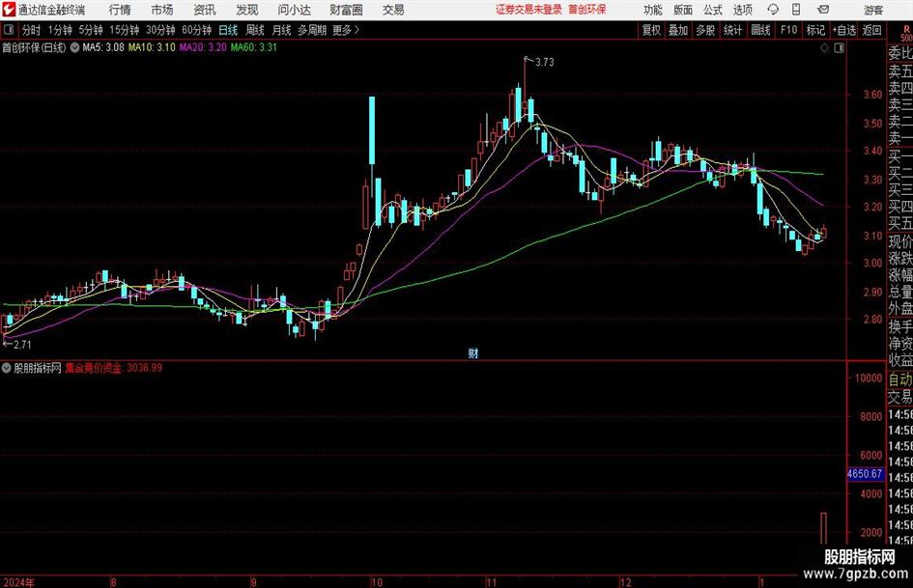
Task: Click 证券交易未登录 login link
Action: [x=528, y=10]
